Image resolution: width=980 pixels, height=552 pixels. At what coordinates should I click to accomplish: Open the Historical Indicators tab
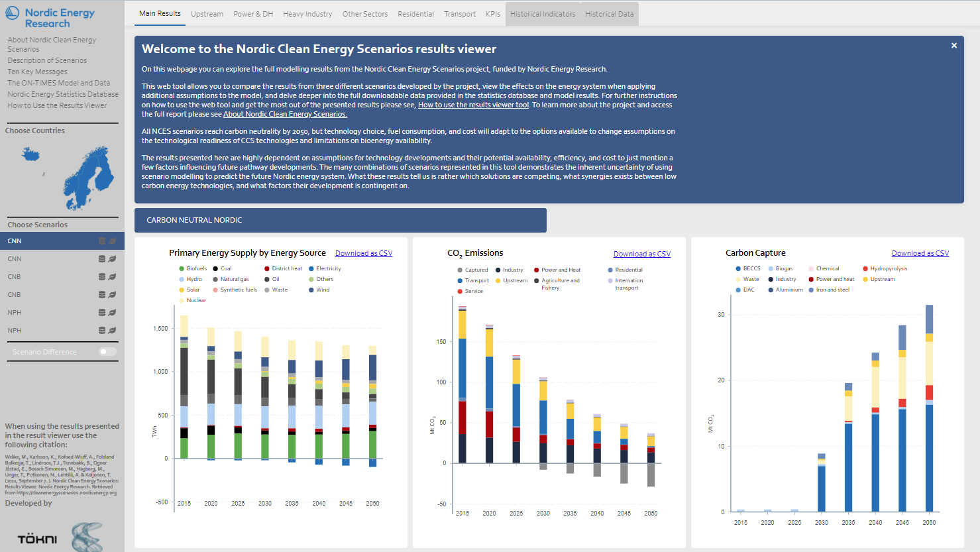[x=542, y=14]
